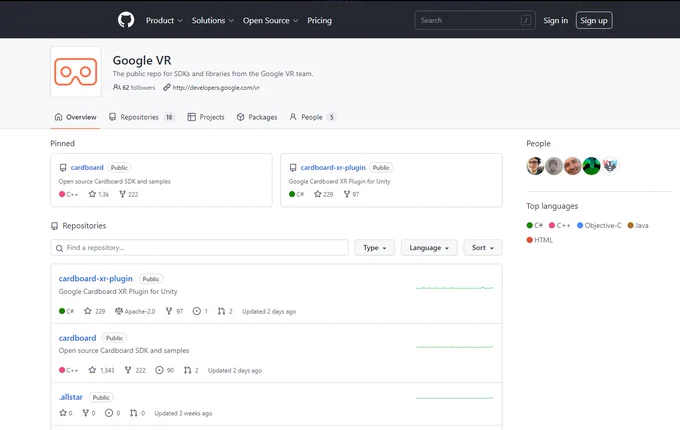Open the .allstar repository
The width and height of the screenshot is (680, 430).
point(71,397)
